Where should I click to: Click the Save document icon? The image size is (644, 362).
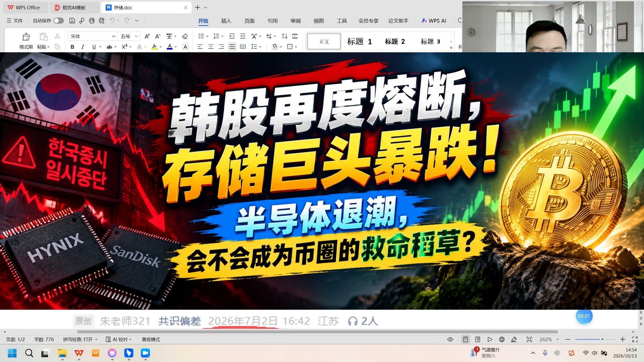coord(72,21)
